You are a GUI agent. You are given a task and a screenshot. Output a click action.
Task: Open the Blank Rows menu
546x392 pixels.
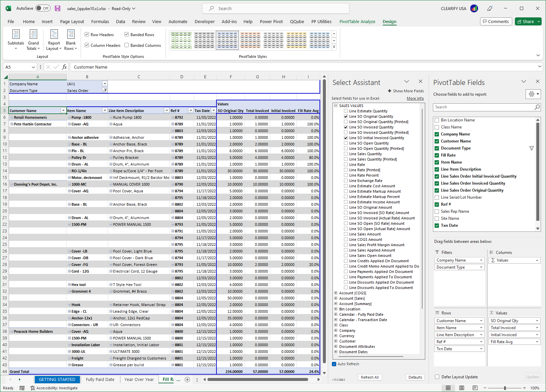pyautogui.click(x=71, y=39)
